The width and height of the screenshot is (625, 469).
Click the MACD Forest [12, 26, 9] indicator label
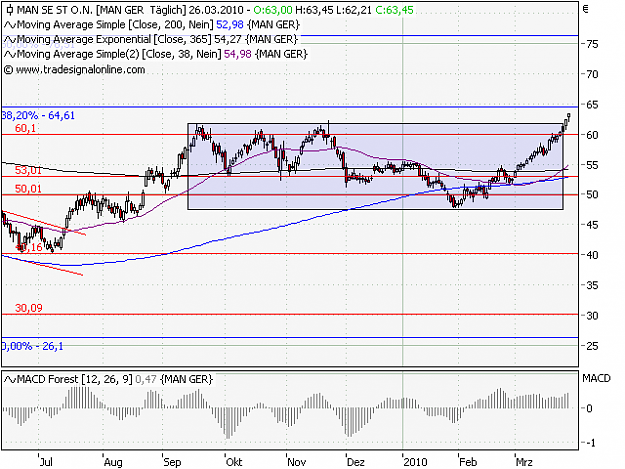coord(75,379)
